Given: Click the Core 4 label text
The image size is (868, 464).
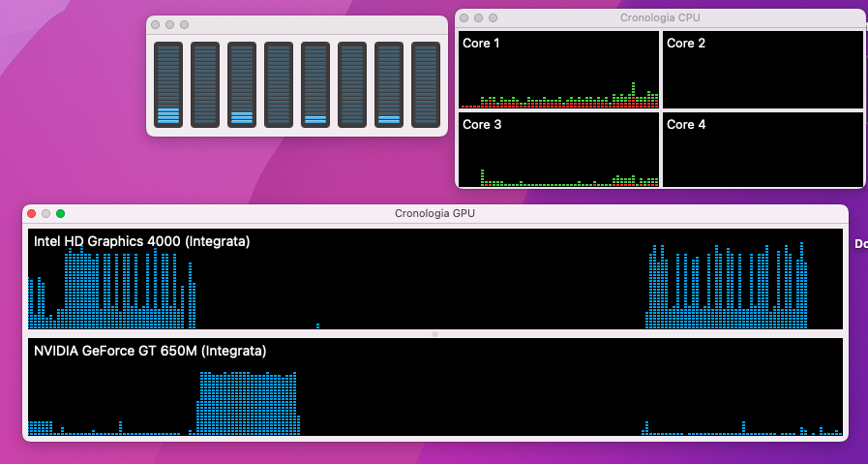Looking at the screenshot, I should coord(686,125).
